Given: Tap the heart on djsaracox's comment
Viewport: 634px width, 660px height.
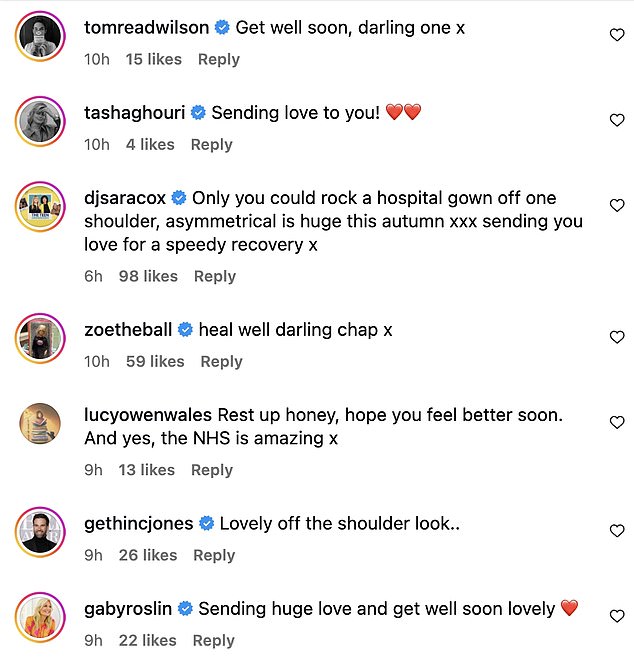Looking at the screenshot, I should point(617,205).
